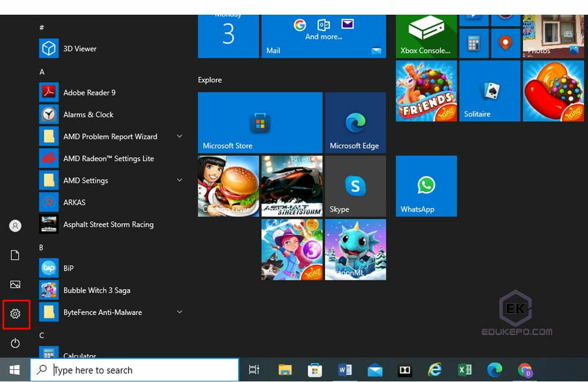Click the Type here to search box
This screenshot has height=382, width=588.
click(x=134, y=370)
